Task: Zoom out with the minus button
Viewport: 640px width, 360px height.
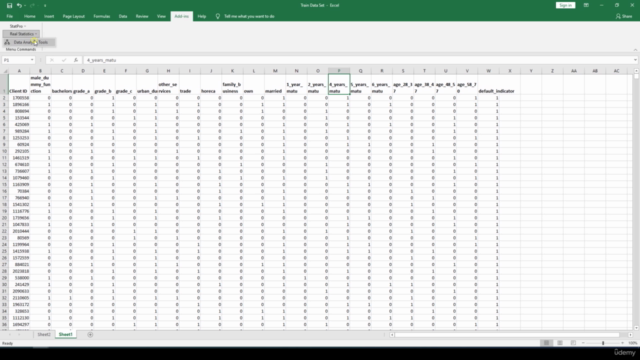Action: coord(583,343)
